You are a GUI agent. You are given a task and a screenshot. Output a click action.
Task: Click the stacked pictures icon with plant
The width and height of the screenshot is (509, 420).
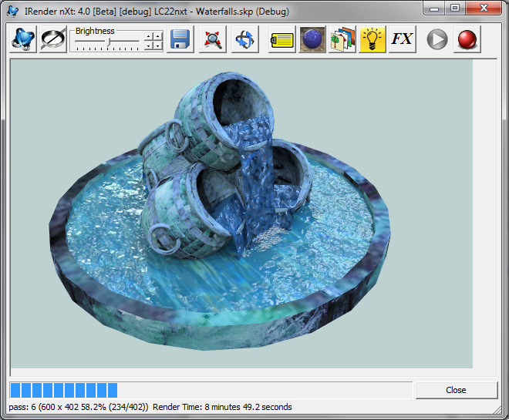pyautogui.click(x=342, y=39)
